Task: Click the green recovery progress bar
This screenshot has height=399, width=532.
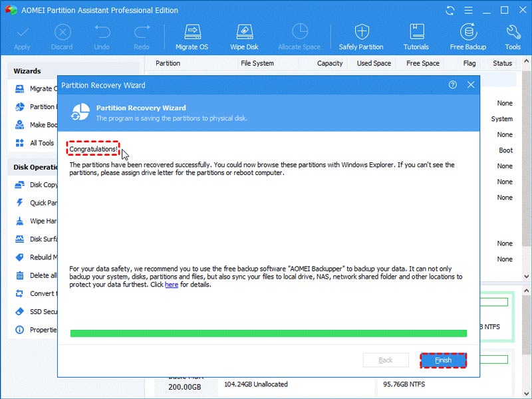Action: pos(269,333)
